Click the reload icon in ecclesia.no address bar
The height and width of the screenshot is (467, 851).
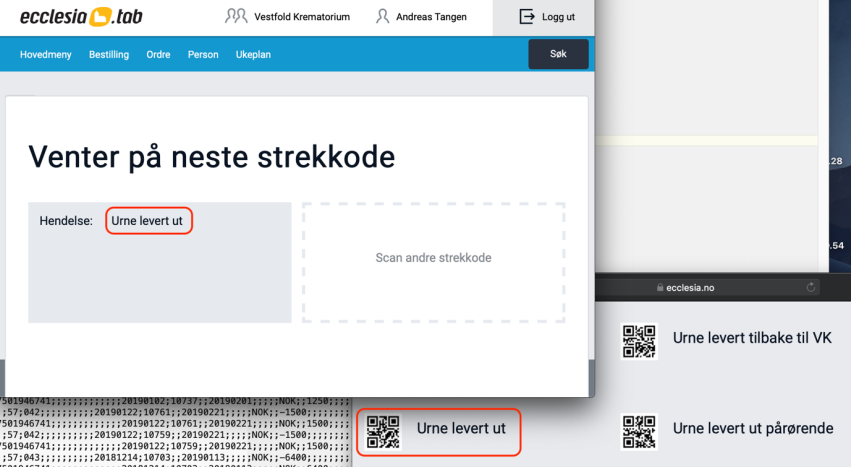coord(811,287)
